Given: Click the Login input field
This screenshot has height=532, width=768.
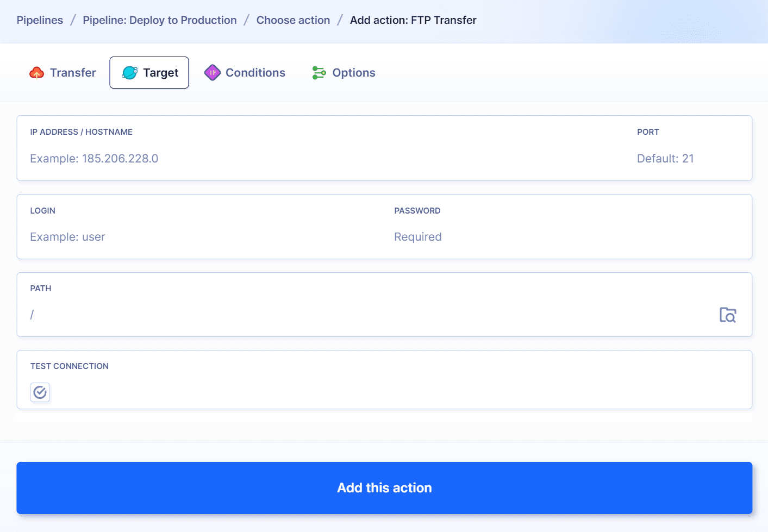Looking at the screenshot, I should [163, 236].
